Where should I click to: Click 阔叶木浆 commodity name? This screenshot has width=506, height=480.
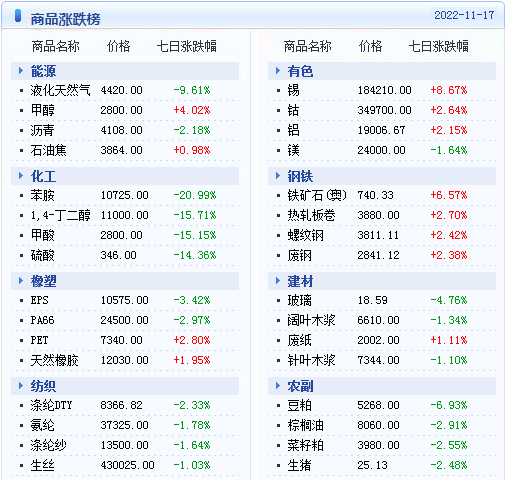(x=311, y=320)
